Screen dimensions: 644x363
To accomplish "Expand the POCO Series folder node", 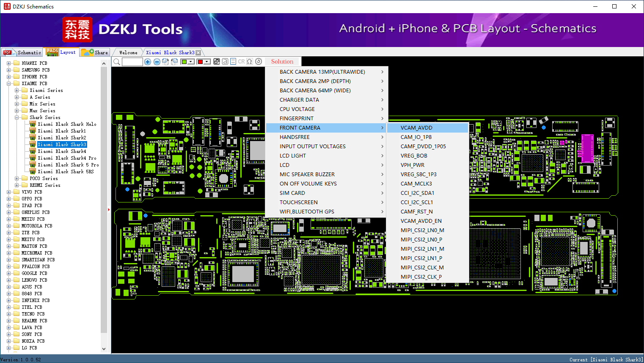I will [x=17, y=178].
